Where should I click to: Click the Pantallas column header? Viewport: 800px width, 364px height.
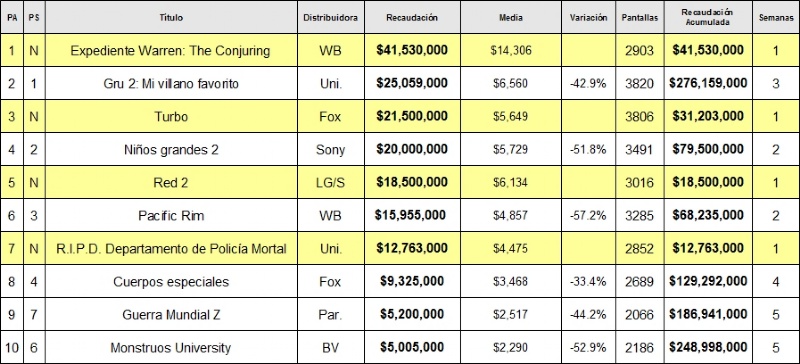pyautogui.click(x=639, y=17)
